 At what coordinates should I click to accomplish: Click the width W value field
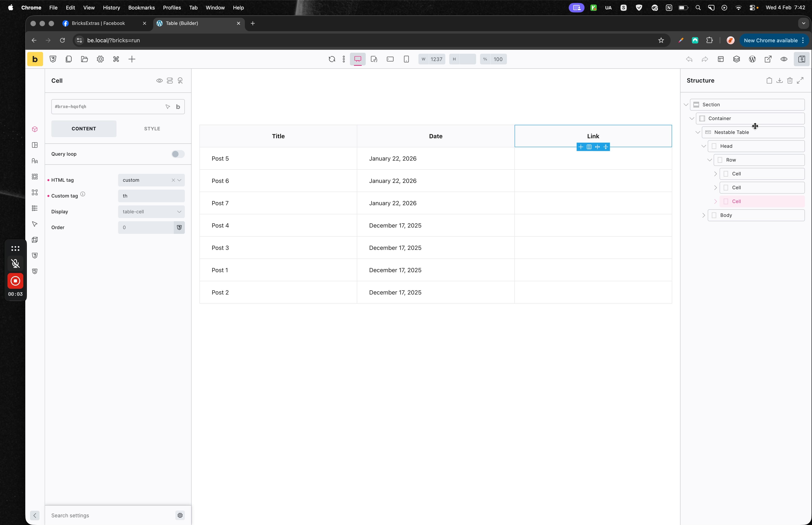[436, 59]
